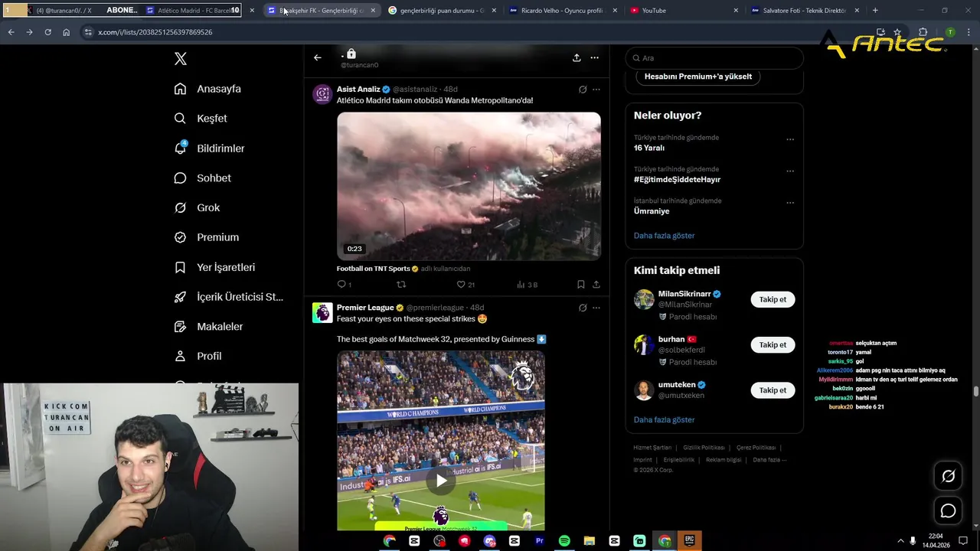The width and height of the screenshot is (980, 551).
Task: Open more options on Premier League post
Action: point(596,308)
